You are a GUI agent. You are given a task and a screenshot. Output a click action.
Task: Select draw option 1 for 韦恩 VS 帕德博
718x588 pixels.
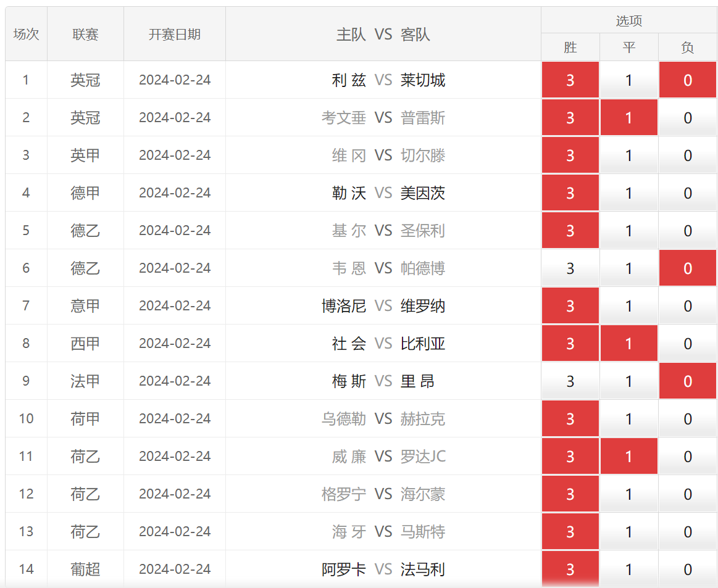click(x=628, y=268)
